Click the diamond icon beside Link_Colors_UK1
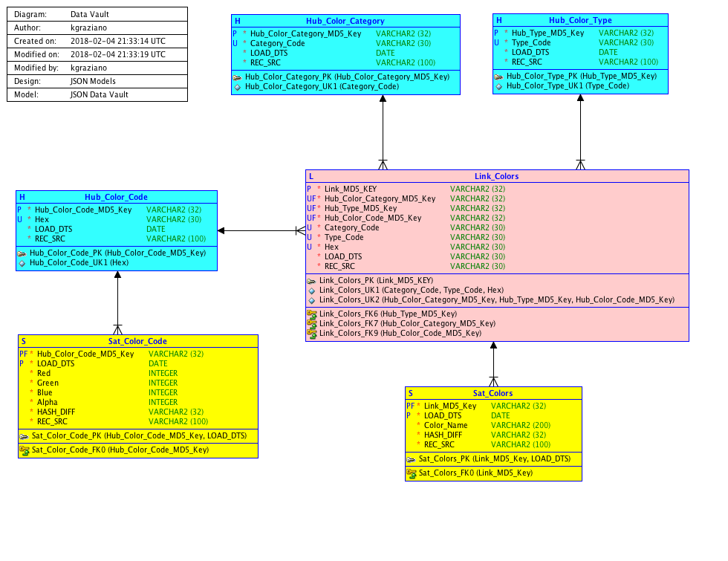This screenshot has height=561, width=728. click(311, 291)
